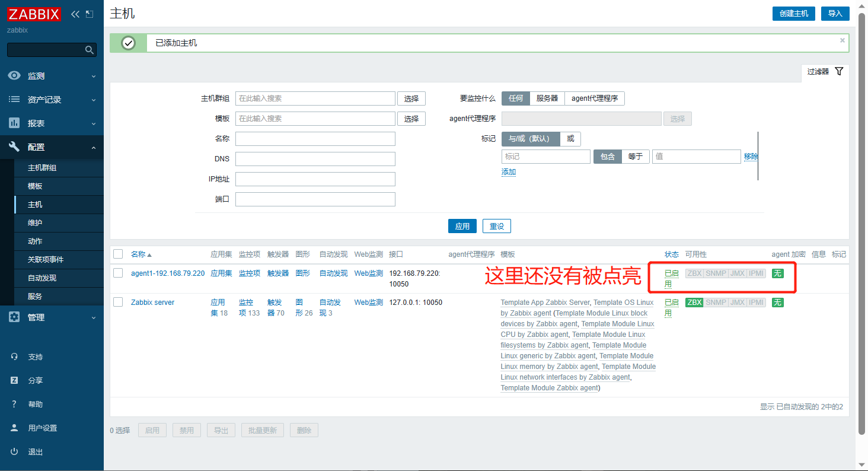Image resolution: width=868 pixels, height=471 pixels.
Task: Expand the 监测 menu chevron
Action: coord(94,76)
